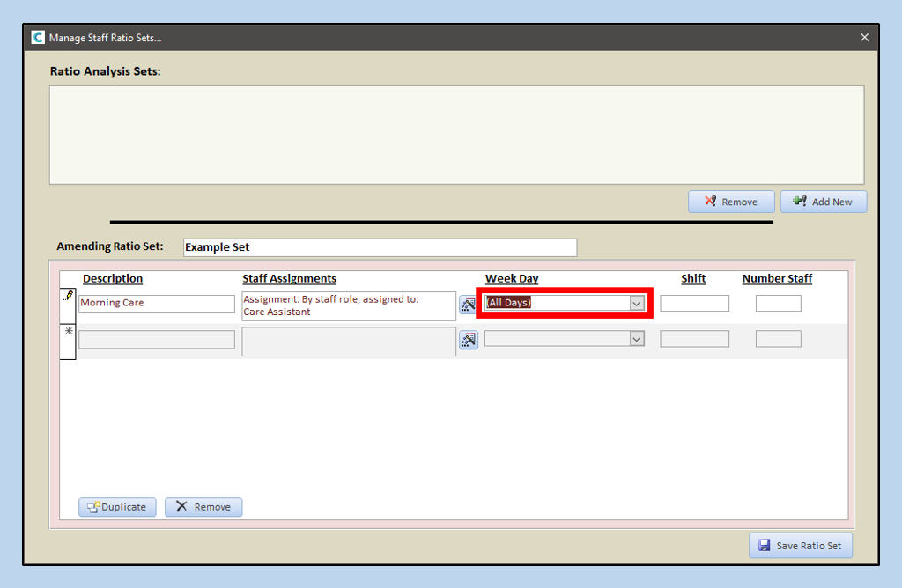The width and height of the screenshot is (902, 588).
Task: Click the Amending Ratio Set name field
Action: point(380,247)
